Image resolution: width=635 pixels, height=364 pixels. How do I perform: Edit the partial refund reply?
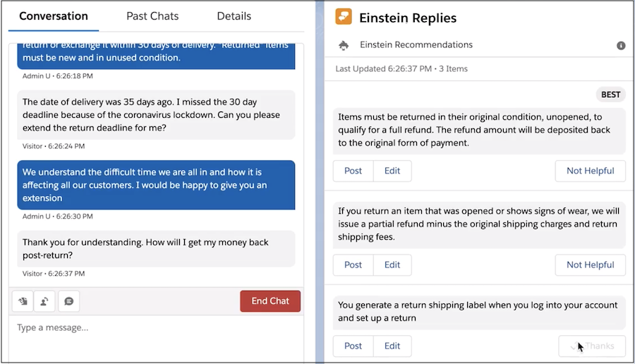click(392, 265)
